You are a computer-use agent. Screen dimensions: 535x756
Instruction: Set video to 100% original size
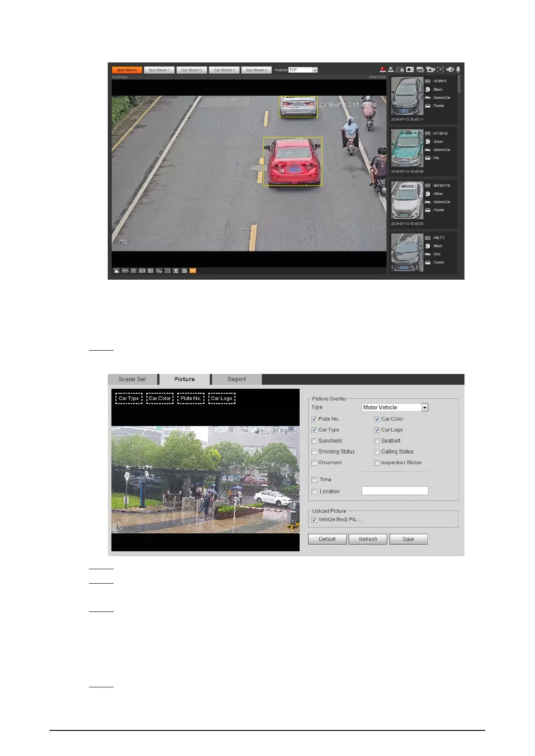tap(125, 271)
